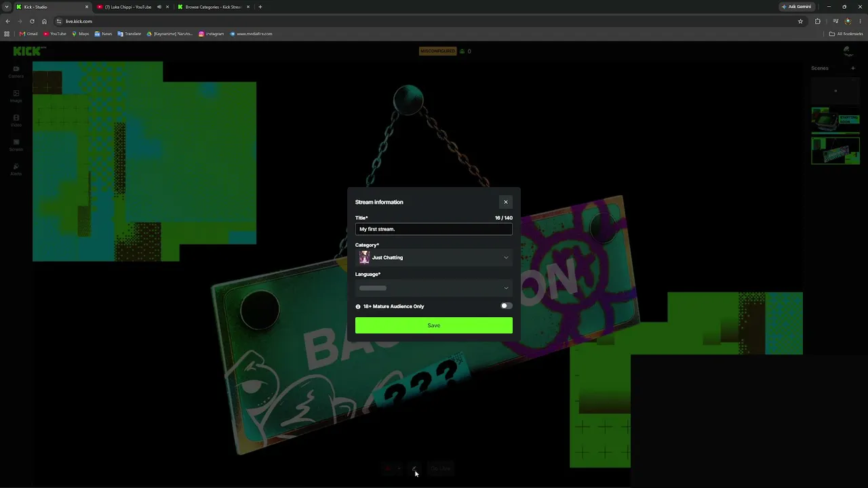Open the Kayoanime Naruto bookmark
868x488 pixels.
pos(170,34)
